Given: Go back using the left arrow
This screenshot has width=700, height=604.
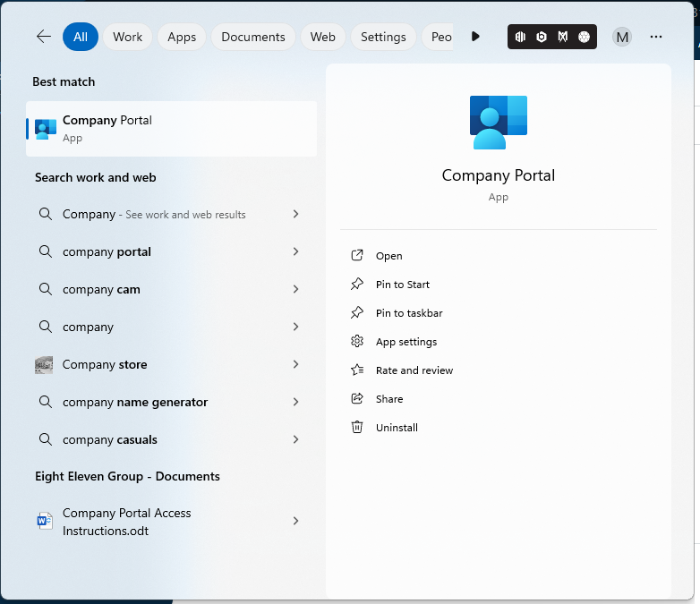Looking at the screenshot, I should pyautogui.click(x=43, y=37).
